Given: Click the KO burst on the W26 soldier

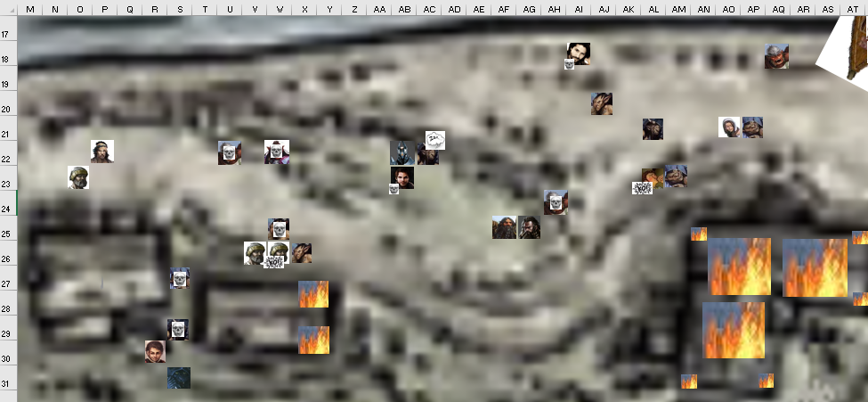Looking at the screenshot, I should pos(273,262).
